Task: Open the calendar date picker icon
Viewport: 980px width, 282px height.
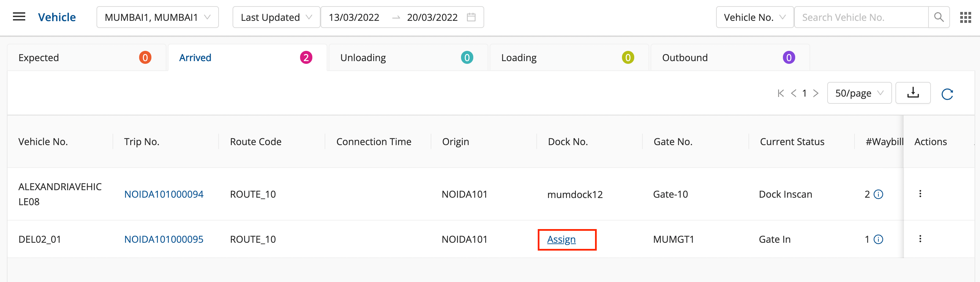Action: [471, 17]
